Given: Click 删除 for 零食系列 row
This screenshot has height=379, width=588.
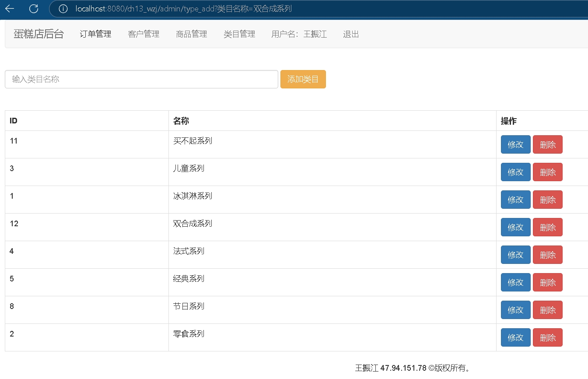Looking at the screenshot, I should click(x=547, y=337).
